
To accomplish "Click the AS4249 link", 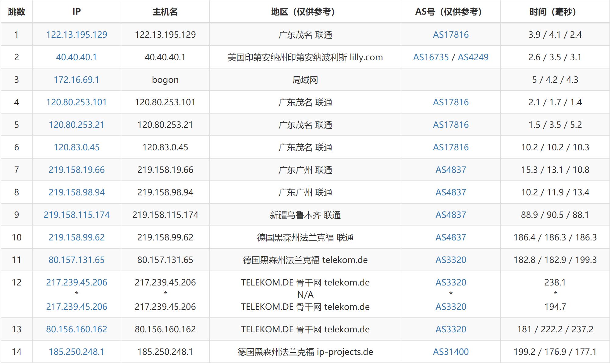I will pyautogui.click(x=473, y=57).
